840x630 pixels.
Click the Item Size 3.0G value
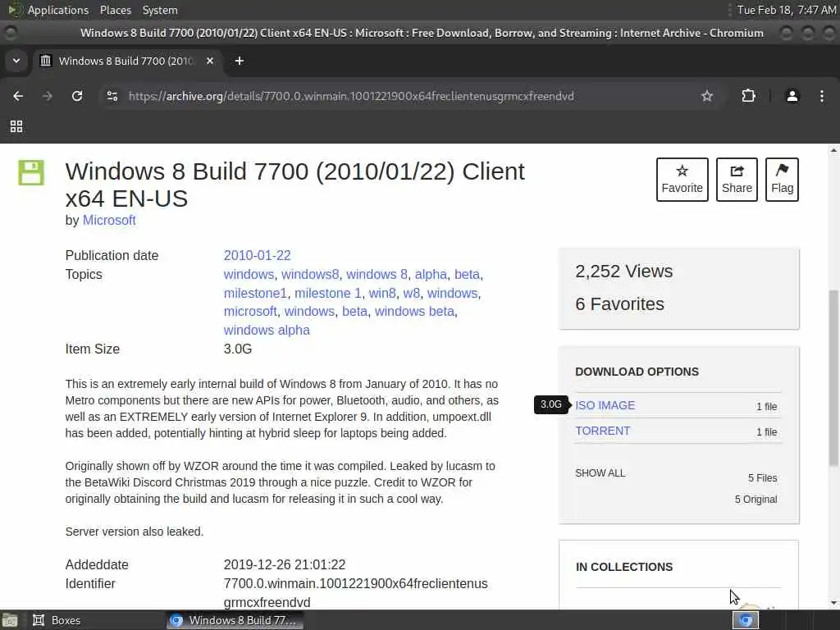click(x=238, y=349)
